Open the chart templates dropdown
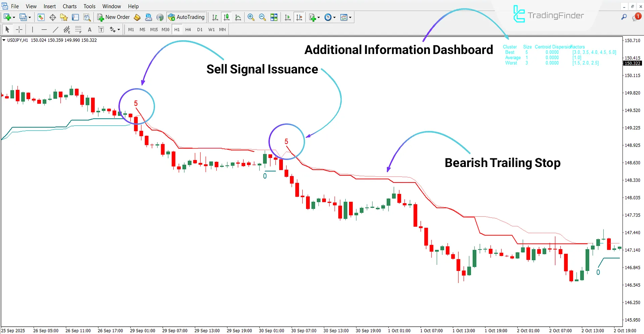Screen dimensions: 644x334 (349, 17)
